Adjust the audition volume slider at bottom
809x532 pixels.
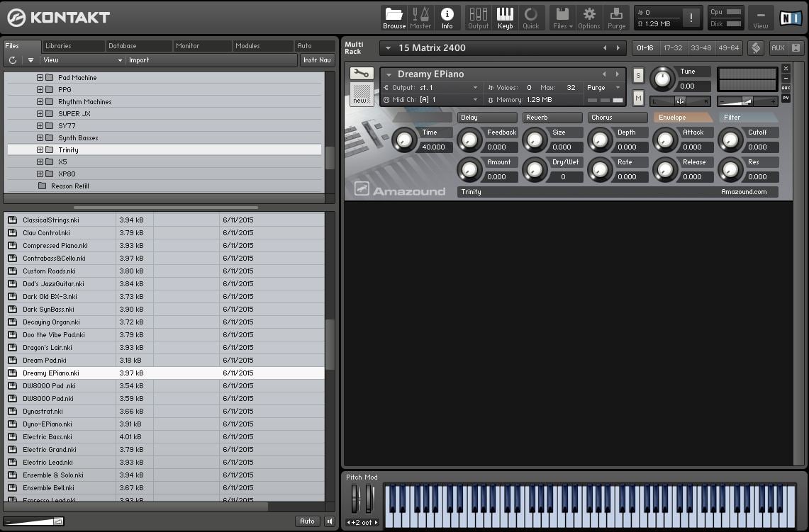tap(33, 521)
